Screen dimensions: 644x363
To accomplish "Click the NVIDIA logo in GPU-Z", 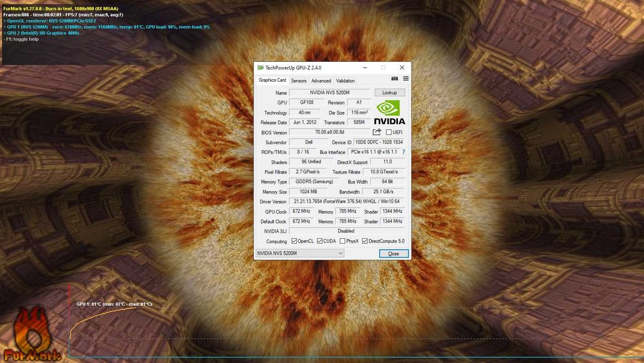I will click(390, 113).
